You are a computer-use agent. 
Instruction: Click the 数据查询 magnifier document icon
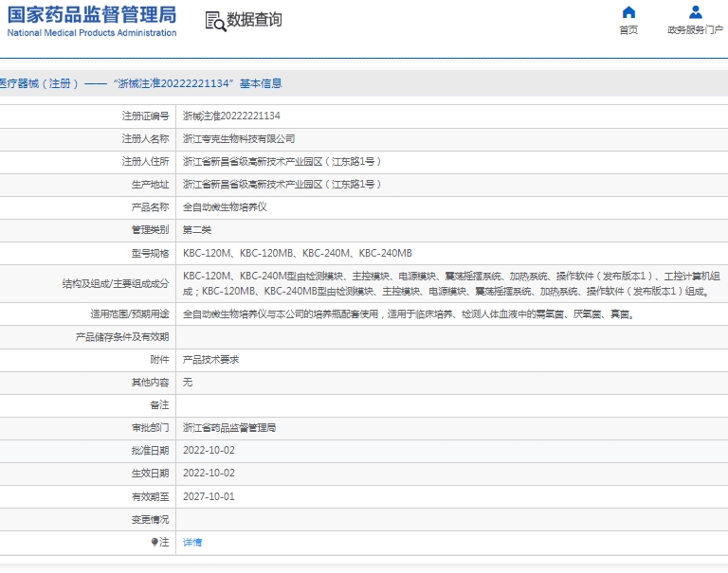215,21
